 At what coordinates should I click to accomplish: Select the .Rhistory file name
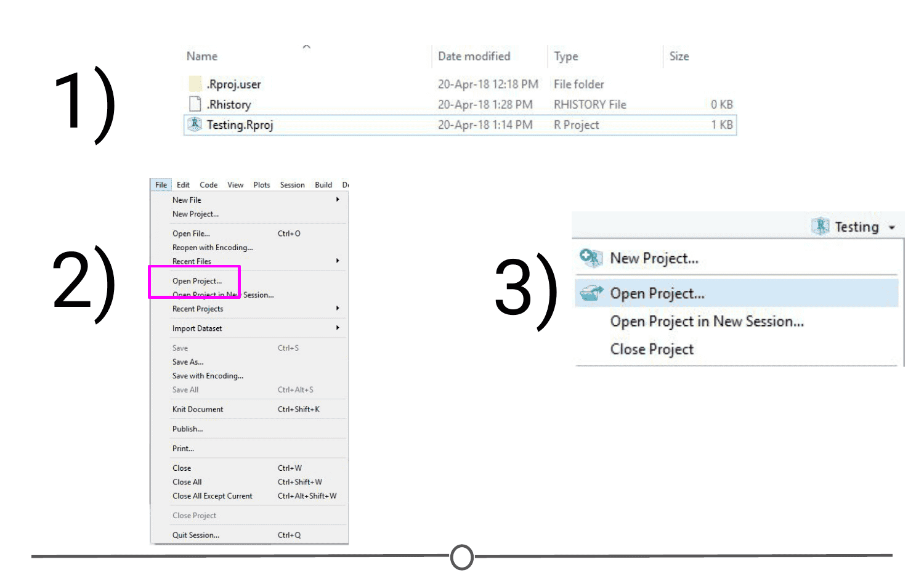pos(229,105)
